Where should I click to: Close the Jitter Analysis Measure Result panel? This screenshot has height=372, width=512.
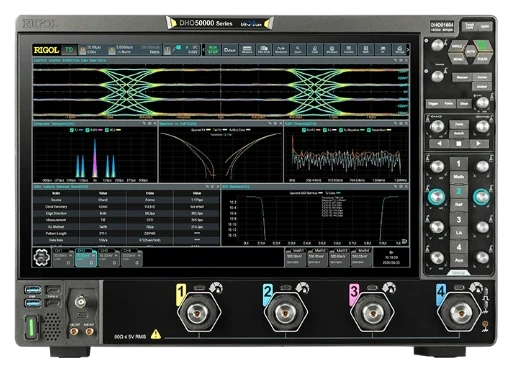tap(218, 187)
